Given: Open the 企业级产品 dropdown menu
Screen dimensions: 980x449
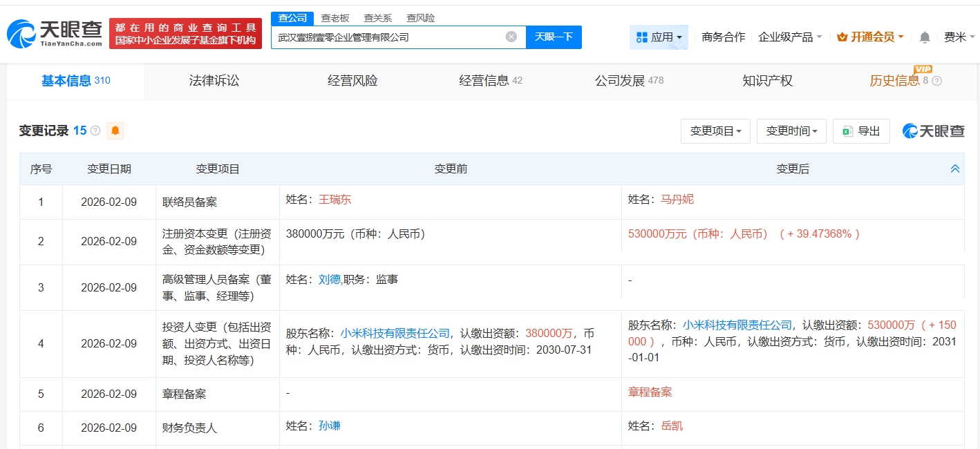Looking at the screenshot, I should [790, 37].
